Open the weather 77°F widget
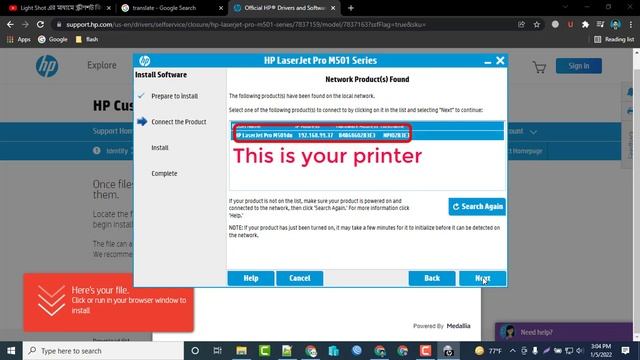This screenshot has height=360, width=640. [x=488, y=351]
